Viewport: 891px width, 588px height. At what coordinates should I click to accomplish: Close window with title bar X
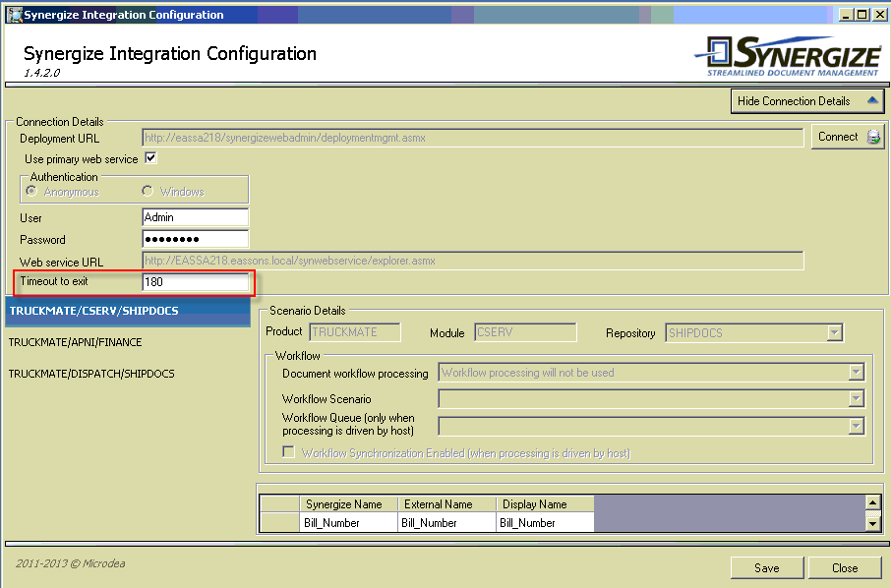coord(879,15)
